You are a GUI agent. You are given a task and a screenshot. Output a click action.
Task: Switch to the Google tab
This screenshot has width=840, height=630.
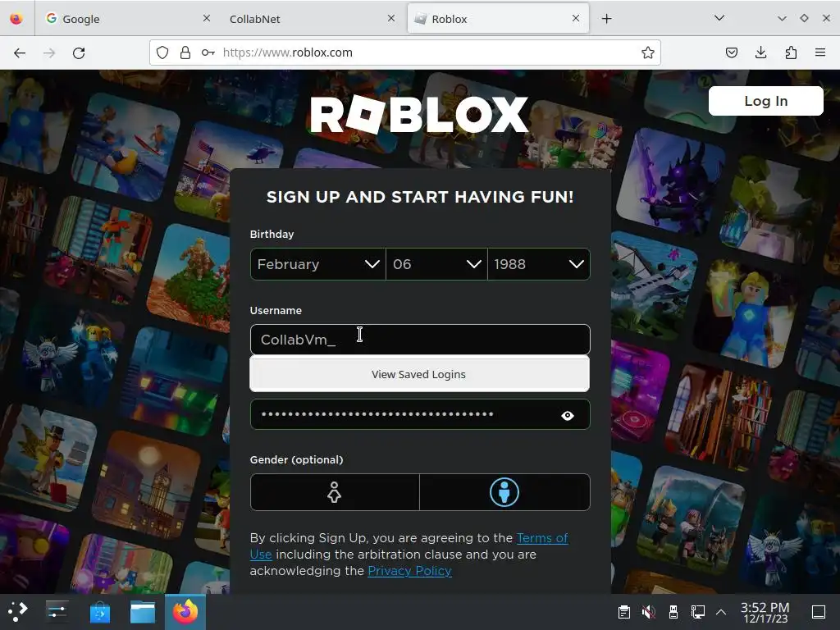coord(127,19)
